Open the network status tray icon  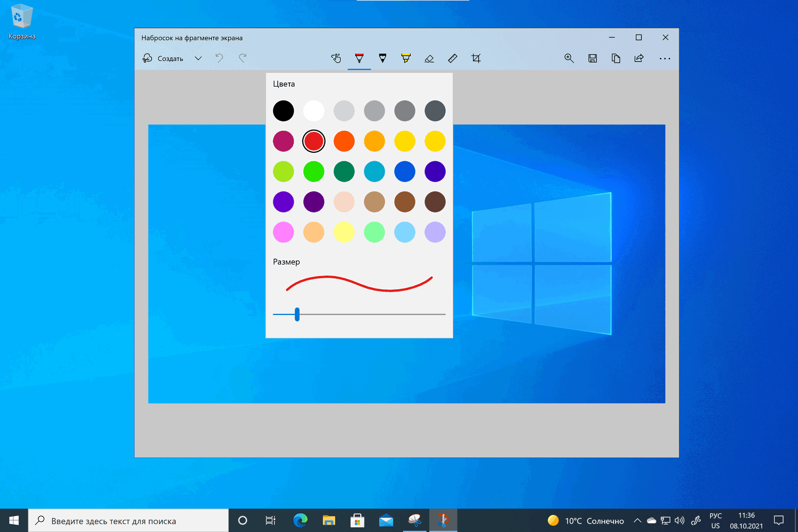pos(666,520)
